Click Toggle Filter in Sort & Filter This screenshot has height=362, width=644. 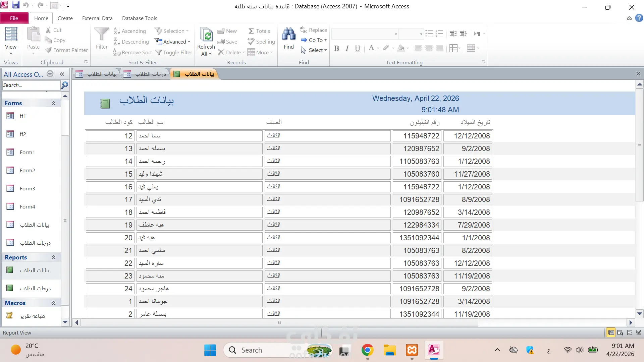coord(173,52)
